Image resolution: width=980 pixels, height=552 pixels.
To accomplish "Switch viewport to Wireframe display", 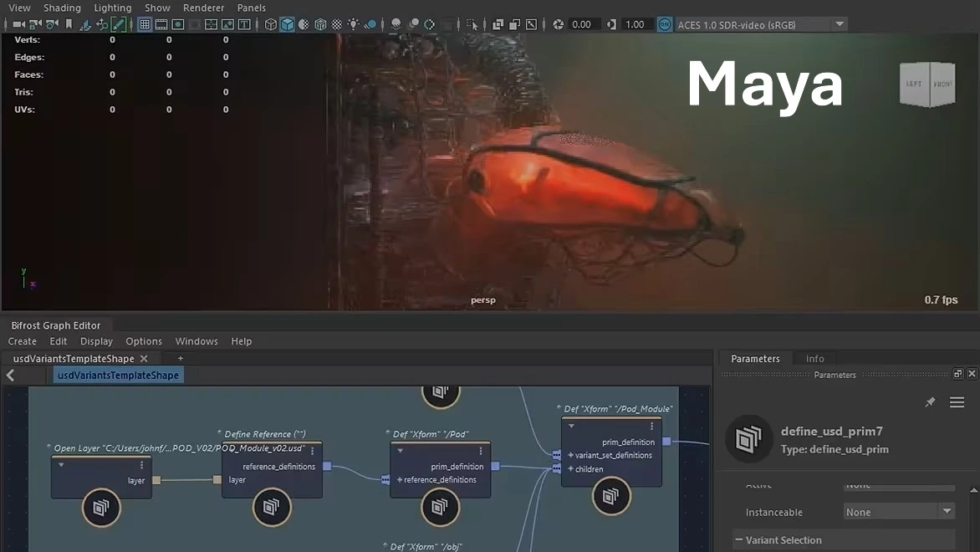I will [x=271, y=24].
